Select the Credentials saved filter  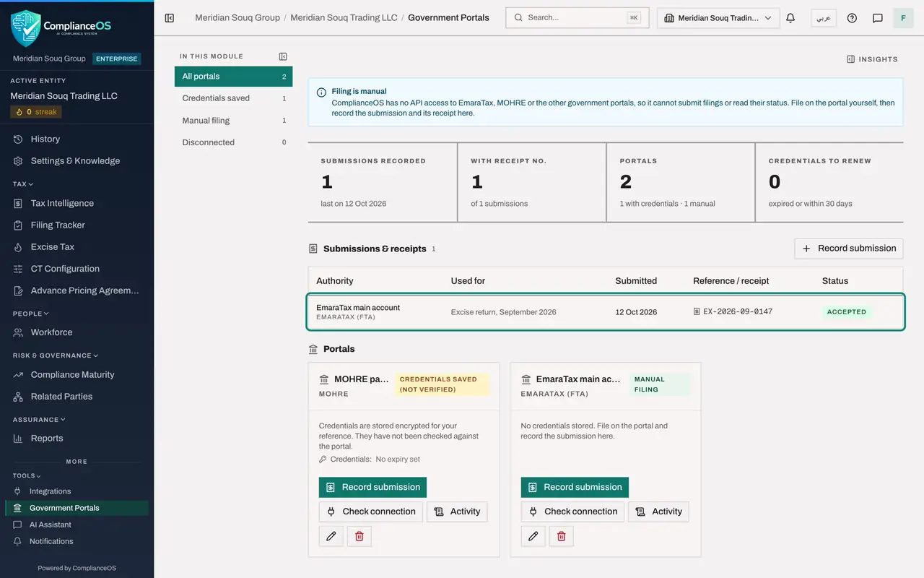[x=233, y=98]
